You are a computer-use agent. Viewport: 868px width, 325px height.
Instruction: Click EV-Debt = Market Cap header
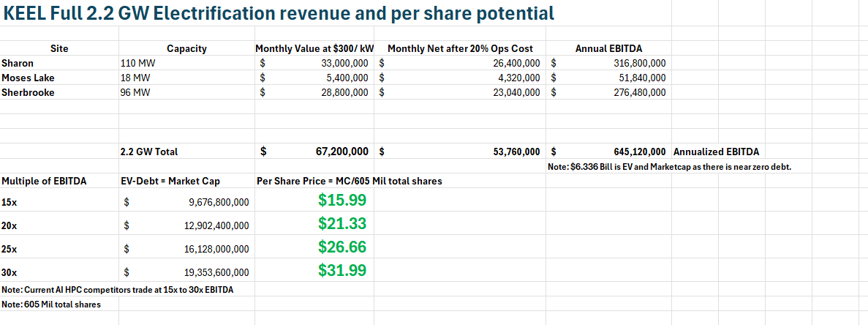186,181
